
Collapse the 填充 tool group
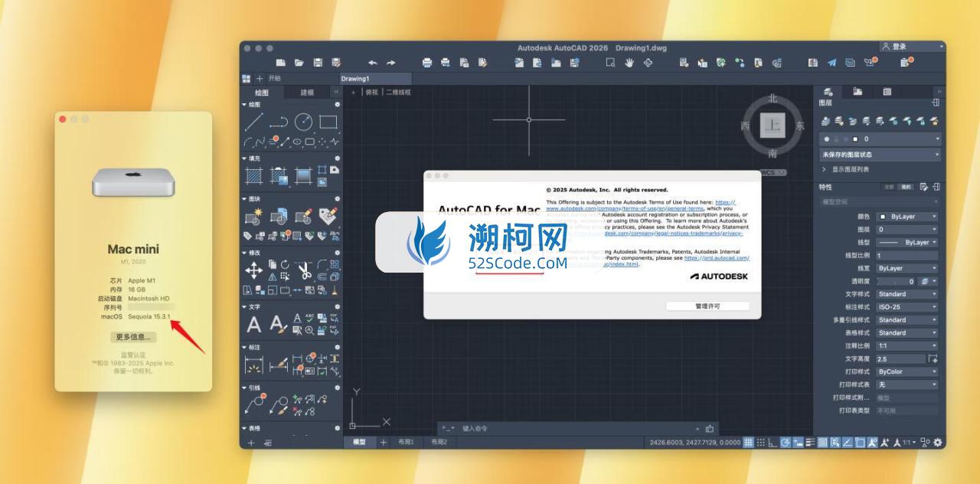245,159
